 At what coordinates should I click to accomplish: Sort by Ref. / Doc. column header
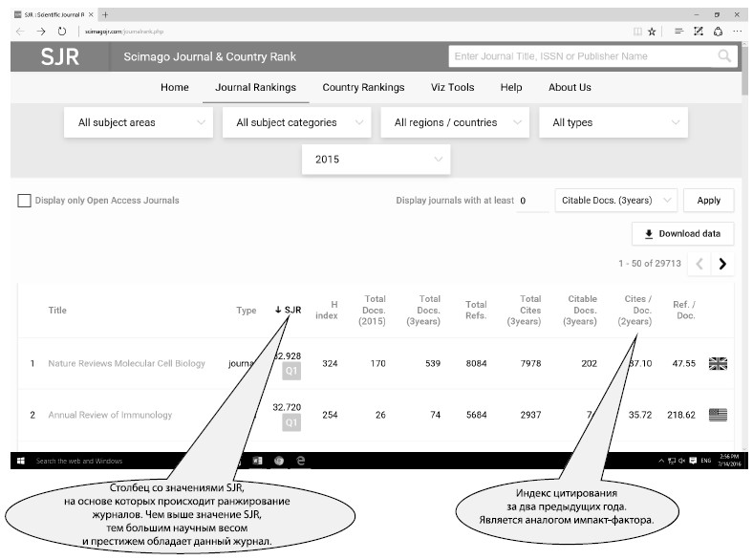pyautogui.click(x=684, y=311)
